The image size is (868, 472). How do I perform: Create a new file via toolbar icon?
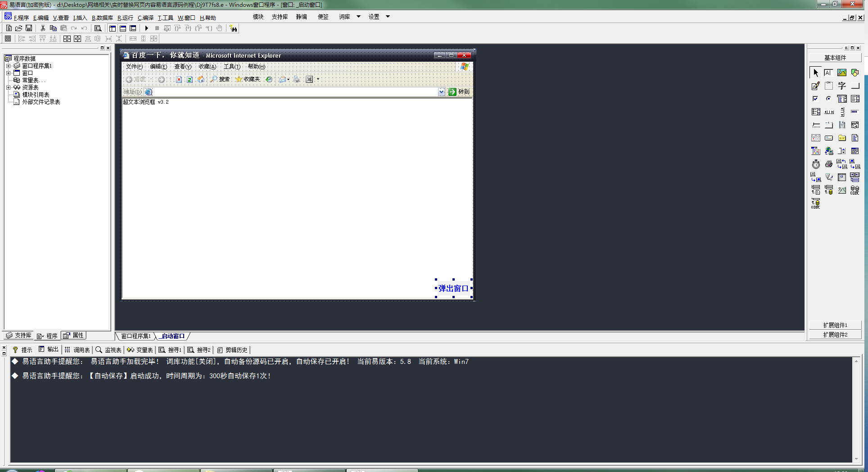point(9,28)
